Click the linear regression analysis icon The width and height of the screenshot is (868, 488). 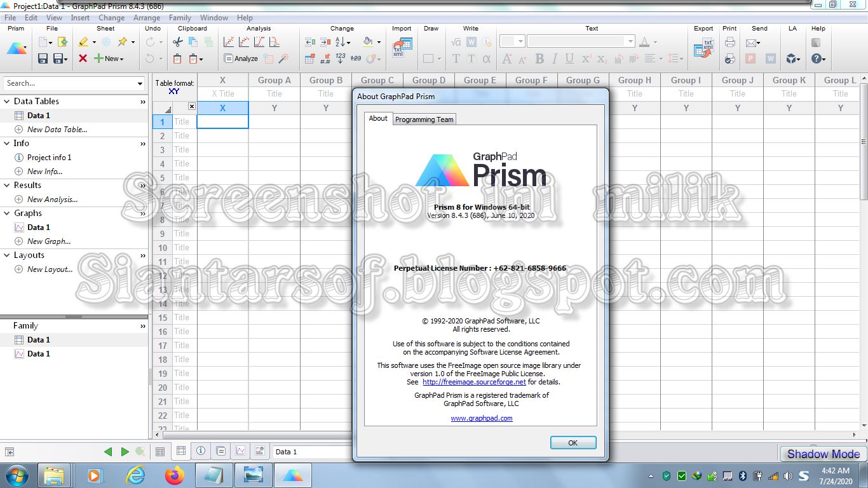[x=229, y=42]
